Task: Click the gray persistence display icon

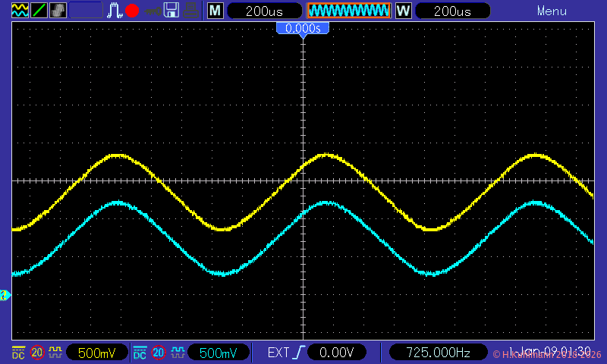Action: tap(58, 11)
